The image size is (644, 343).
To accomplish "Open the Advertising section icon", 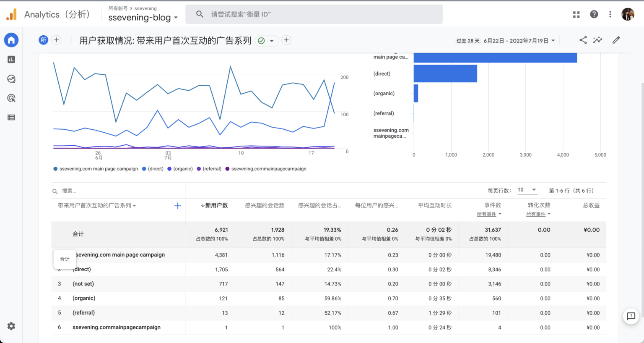I will [x=11, y=98].
